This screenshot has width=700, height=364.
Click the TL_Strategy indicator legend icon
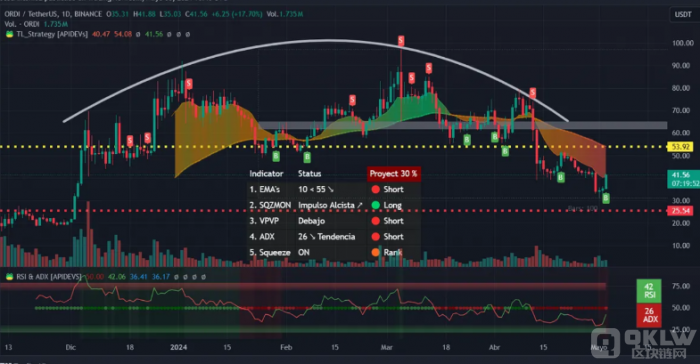[9, 34]
